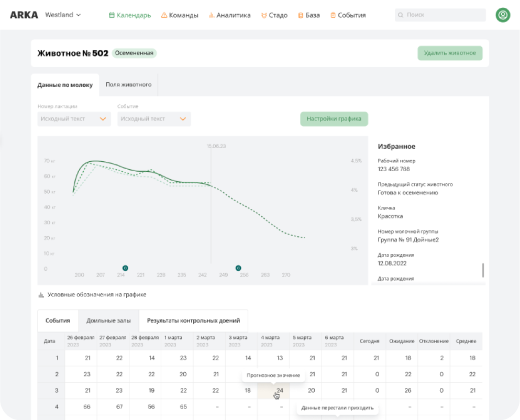Click the chart legend bar icon
This screenshot has width=520, height=420.
point(41,295)
